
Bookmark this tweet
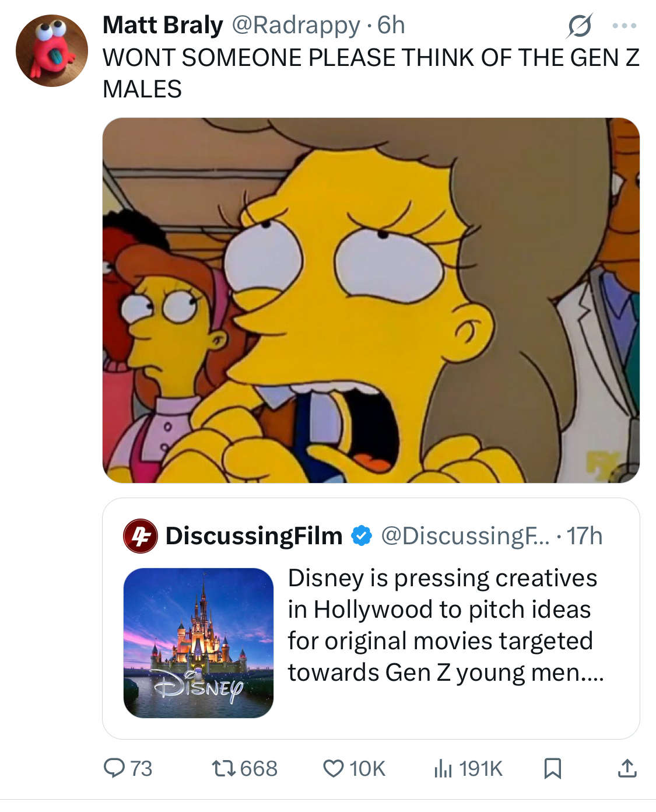pyautogui.click(x=552, y=769)
